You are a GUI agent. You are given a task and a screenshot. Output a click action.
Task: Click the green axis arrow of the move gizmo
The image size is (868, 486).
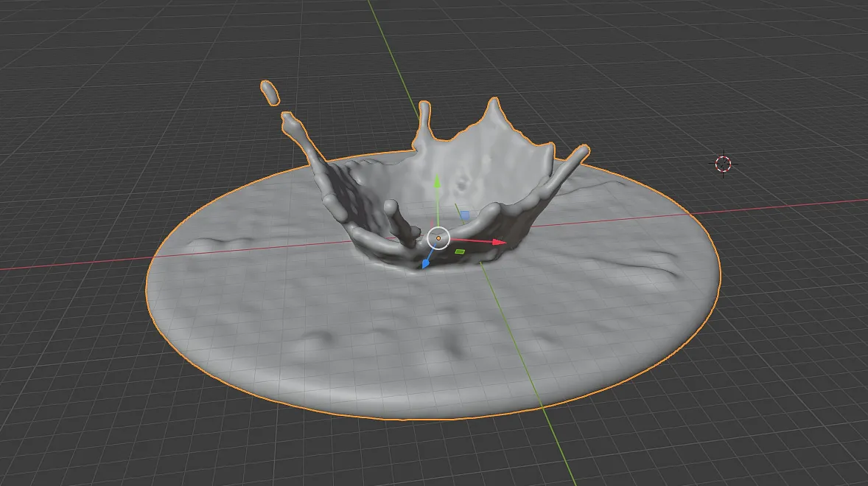pyautogui.click(x=437, y=181)
